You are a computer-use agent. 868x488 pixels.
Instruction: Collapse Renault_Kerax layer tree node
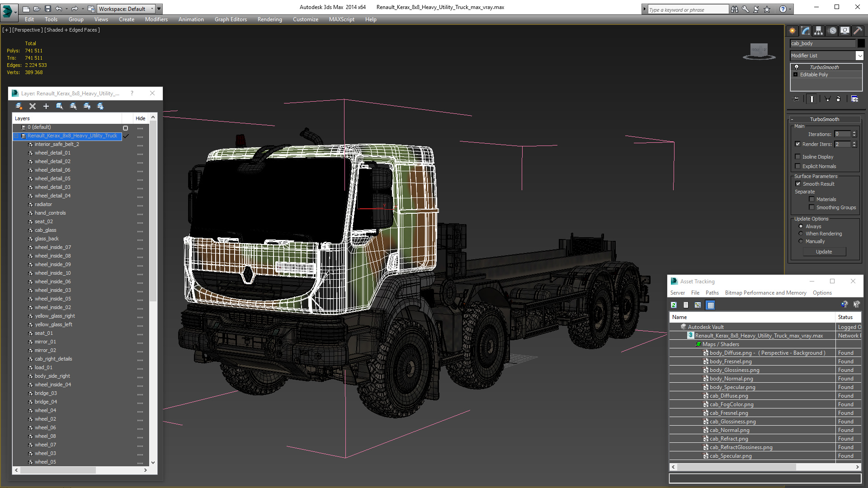coord(16,136)
